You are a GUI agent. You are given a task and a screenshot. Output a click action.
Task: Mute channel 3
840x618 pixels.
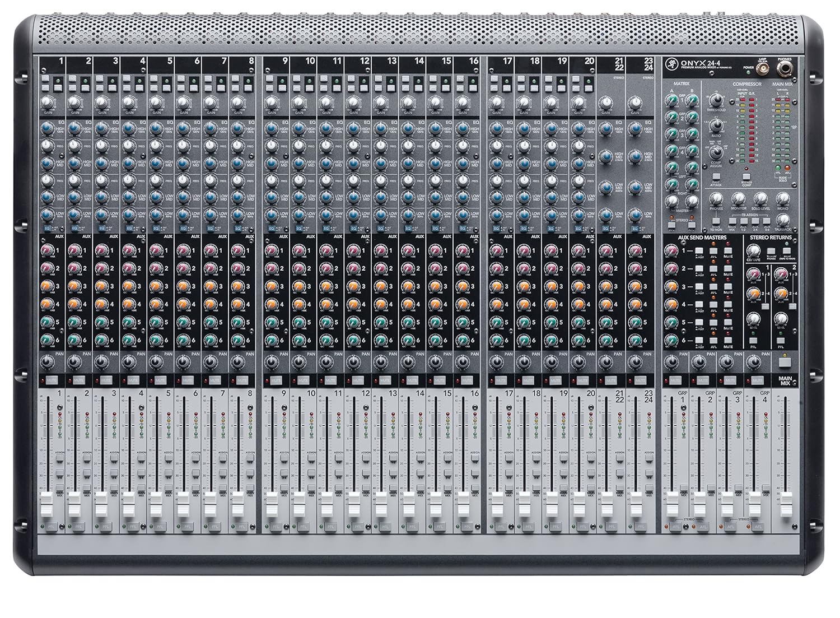click(106, 380)
